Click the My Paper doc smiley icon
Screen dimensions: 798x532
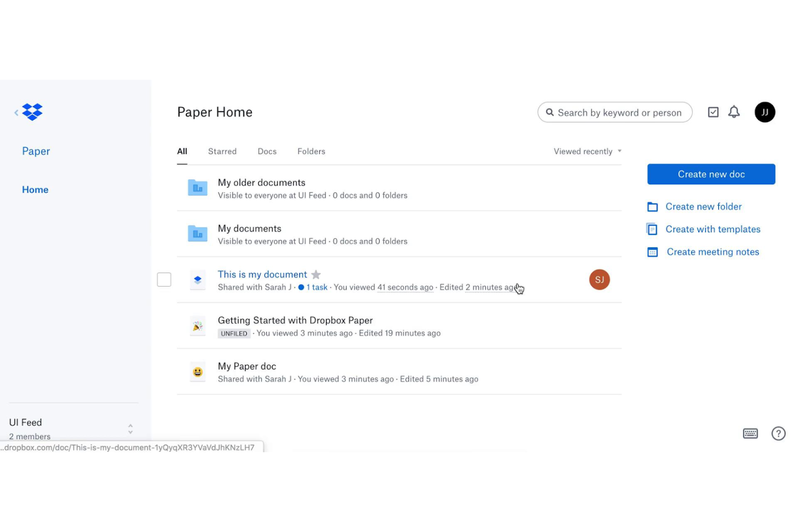pyautogui.click(x=197, y=372)
